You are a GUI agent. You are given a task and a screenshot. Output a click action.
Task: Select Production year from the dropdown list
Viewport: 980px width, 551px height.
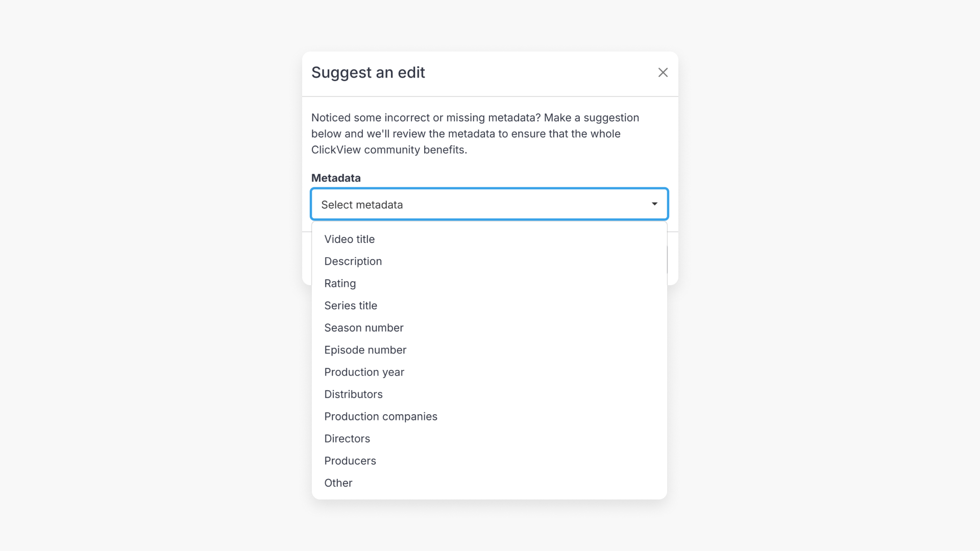tap(364, 372)
